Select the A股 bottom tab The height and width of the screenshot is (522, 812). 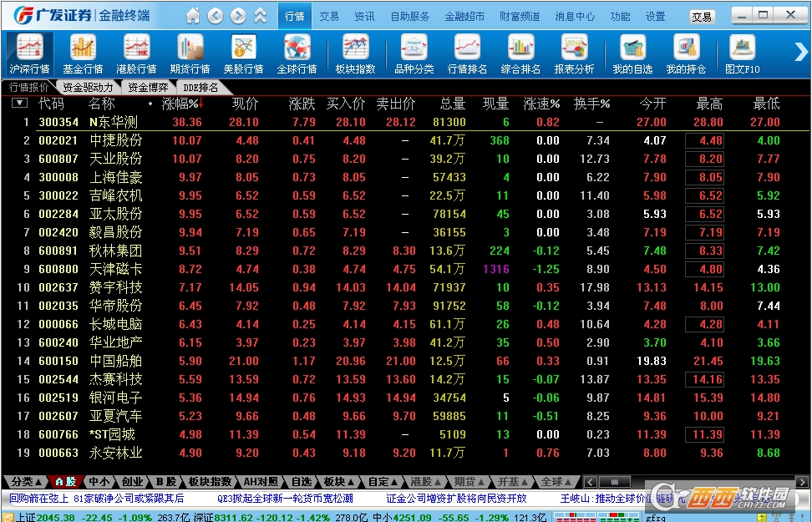click(66, 482)
